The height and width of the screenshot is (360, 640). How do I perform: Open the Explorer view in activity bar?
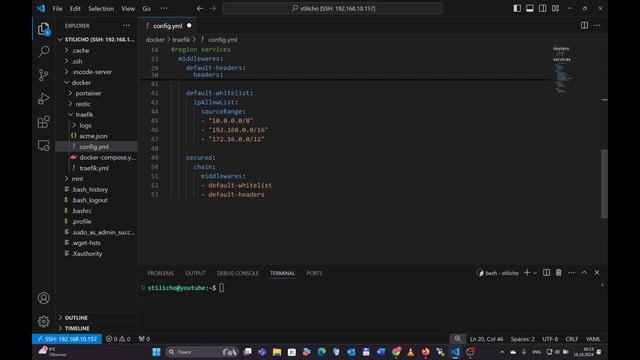44,29
